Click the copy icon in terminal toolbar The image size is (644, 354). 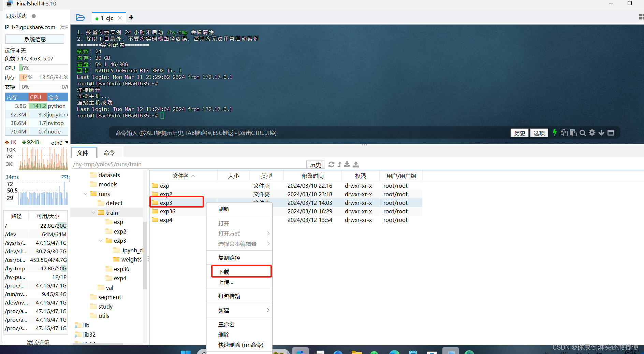tap(564, 133)
